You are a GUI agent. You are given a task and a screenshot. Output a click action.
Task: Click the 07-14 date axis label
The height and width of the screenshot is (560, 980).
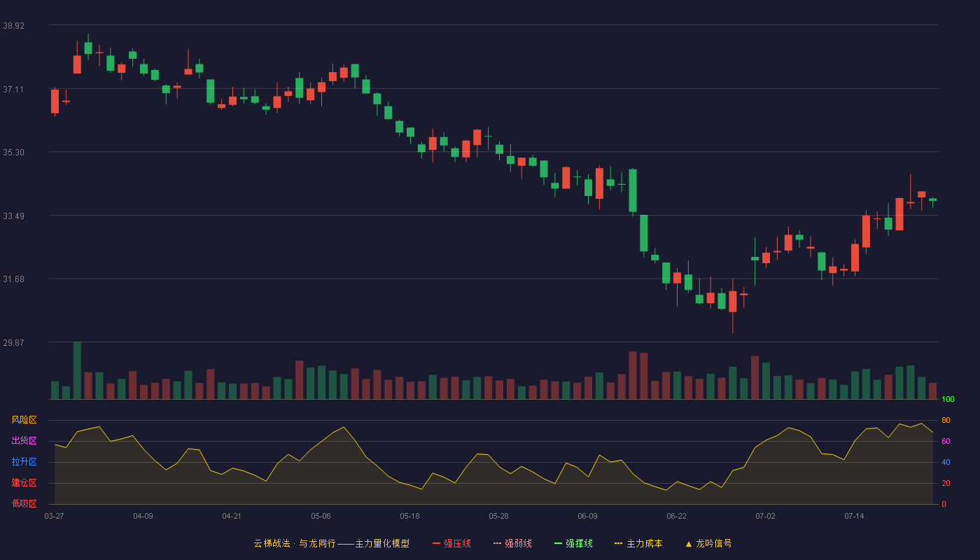pos(854,516)
